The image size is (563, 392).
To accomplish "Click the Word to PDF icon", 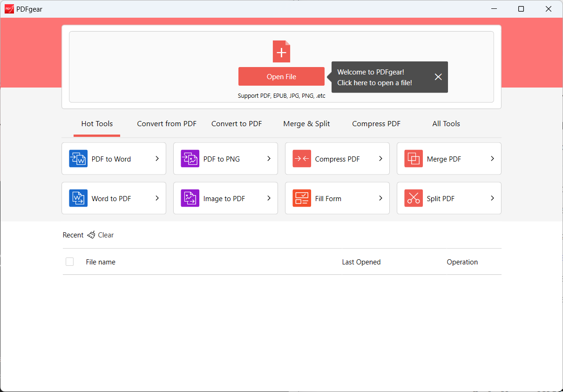I will click(78, 198).
